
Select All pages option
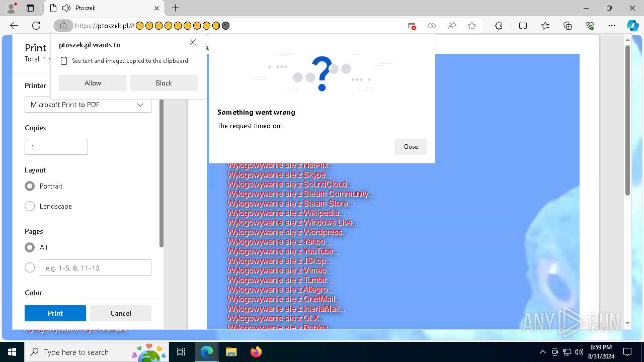30,247
